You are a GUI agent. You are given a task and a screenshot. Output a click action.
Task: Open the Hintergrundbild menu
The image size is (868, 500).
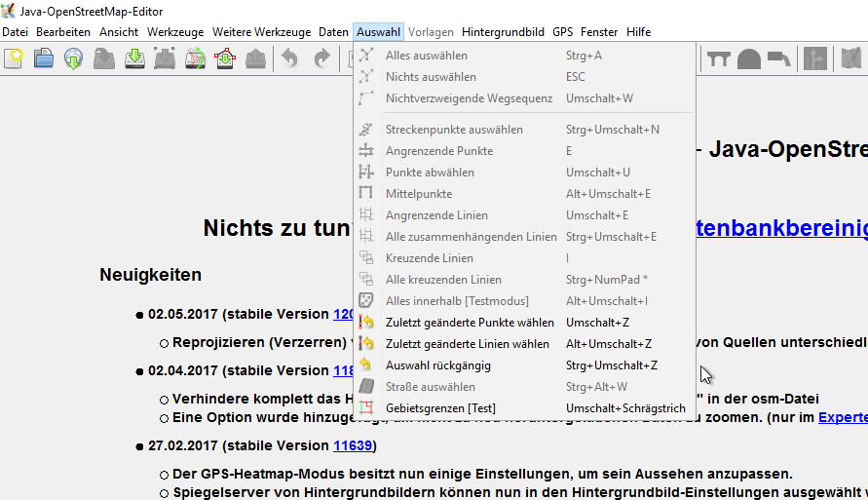[503, 32]
